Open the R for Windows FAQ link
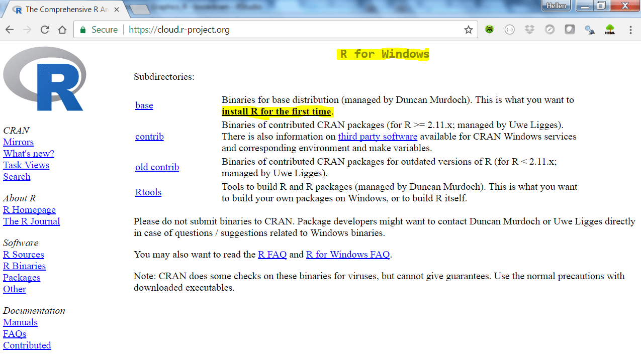Viewport: 641px width, 364px height. [x=348, y=255]
